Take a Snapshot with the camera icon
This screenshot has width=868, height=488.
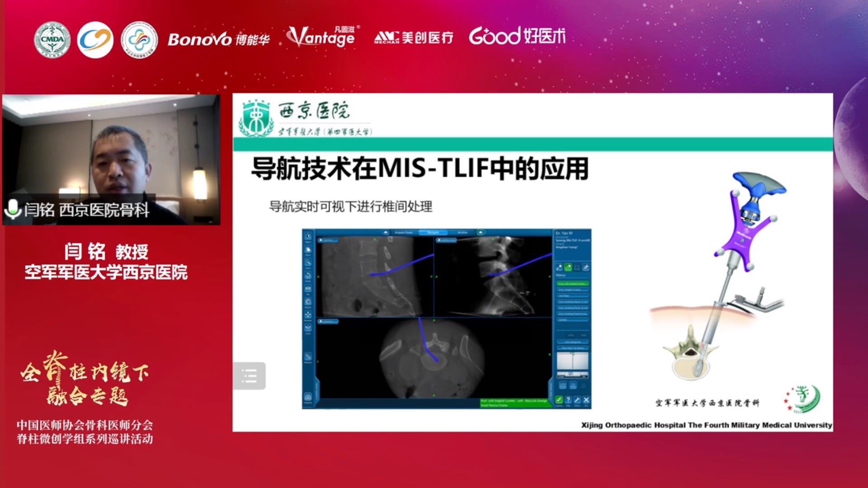click(308, 397)
